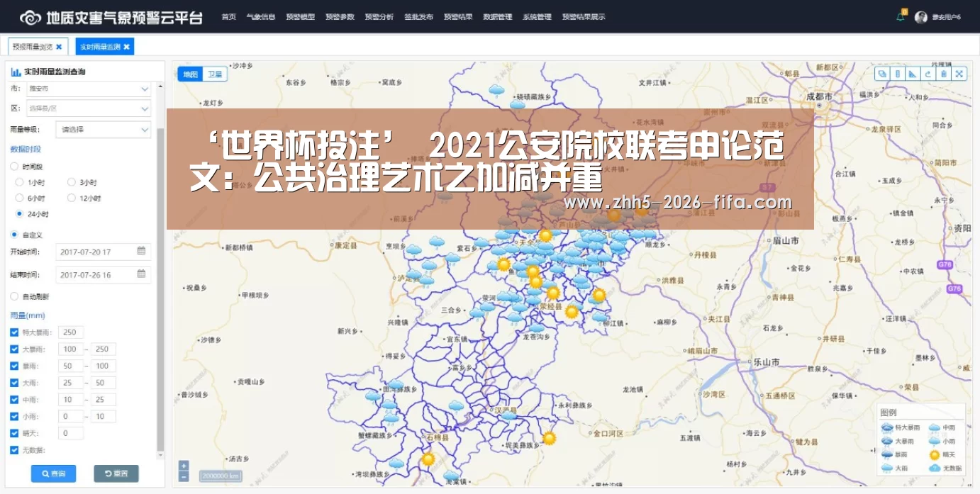Click the user avatar picture
Image resolution: width=980 pixels, height=494 pixels.
[921, 17]
